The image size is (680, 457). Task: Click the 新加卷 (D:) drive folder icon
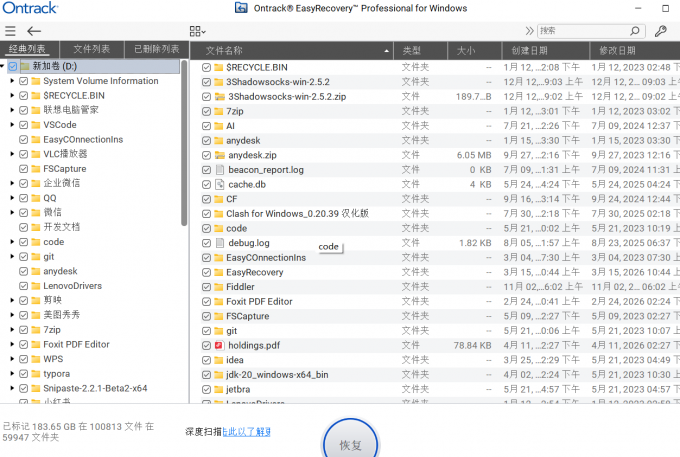click(25, 66)
